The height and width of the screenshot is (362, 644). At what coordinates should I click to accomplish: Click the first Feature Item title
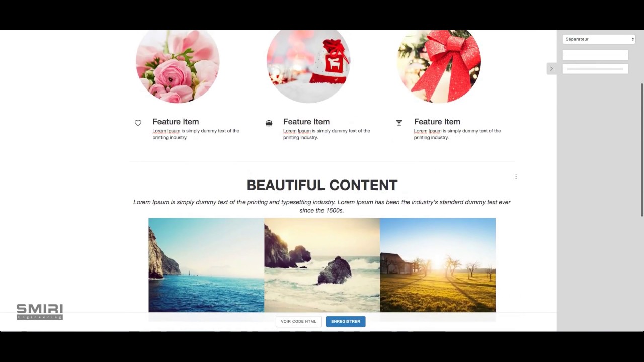point(176,122)
